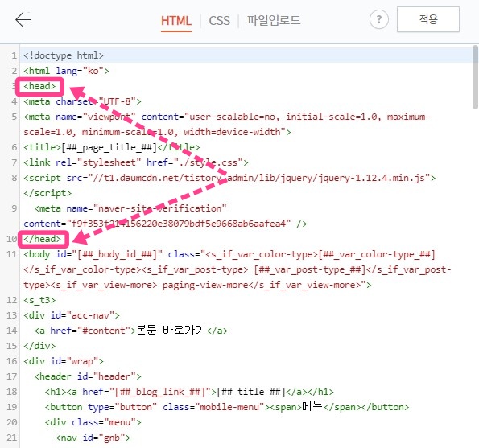Click the <!doctype html> line
The image size is (479, 448).
(x=64, y=55)
